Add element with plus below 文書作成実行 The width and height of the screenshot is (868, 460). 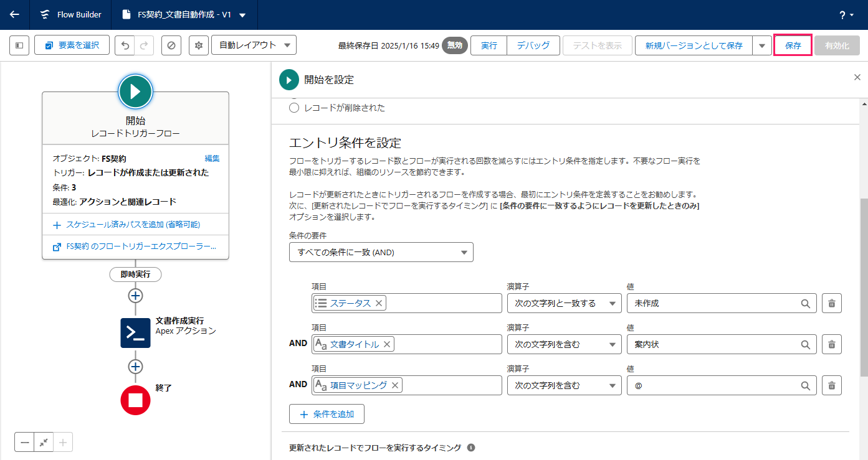pyautogui.click(x=135, y=367)
